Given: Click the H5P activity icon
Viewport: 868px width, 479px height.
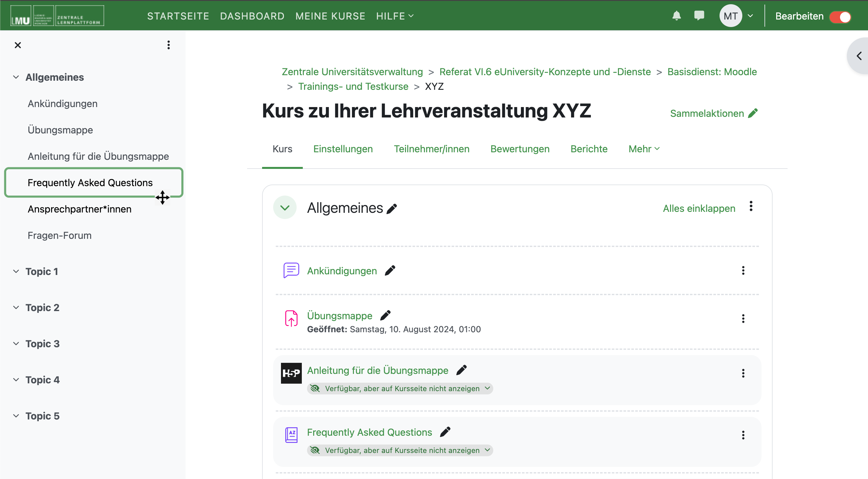Looking at the screenshot, I should pyautogui.click(x=291, y=373).
